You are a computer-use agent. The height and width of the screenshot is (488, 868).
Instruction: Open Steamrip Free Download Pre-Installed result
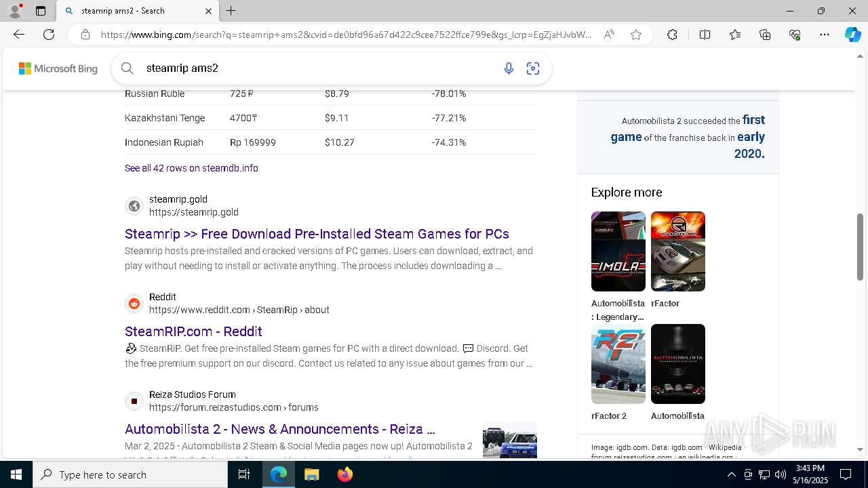click(x=317, y=234)
